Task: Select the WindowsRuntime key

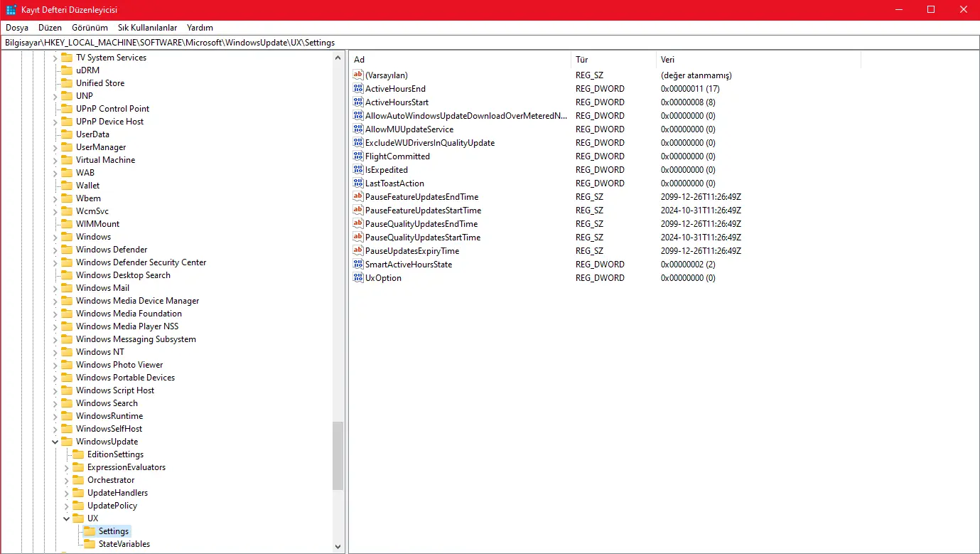Action: click(x=109, y=416)
